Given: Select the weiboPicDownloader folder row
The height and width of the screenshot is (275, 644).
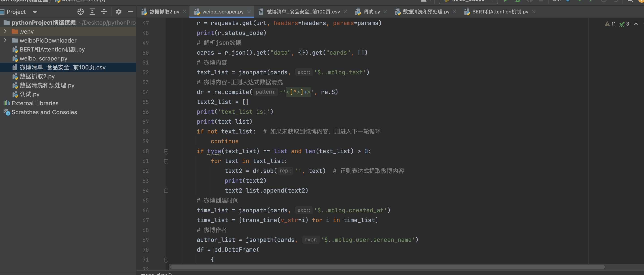Looking at the screenshot, I should 68,41.
